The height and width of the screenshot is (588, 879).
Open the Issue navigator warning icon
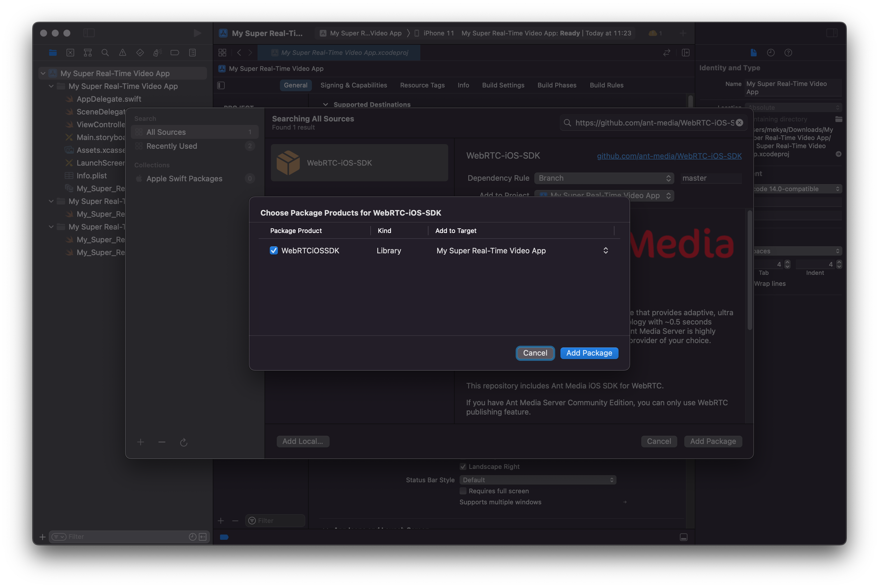(122, 53)
